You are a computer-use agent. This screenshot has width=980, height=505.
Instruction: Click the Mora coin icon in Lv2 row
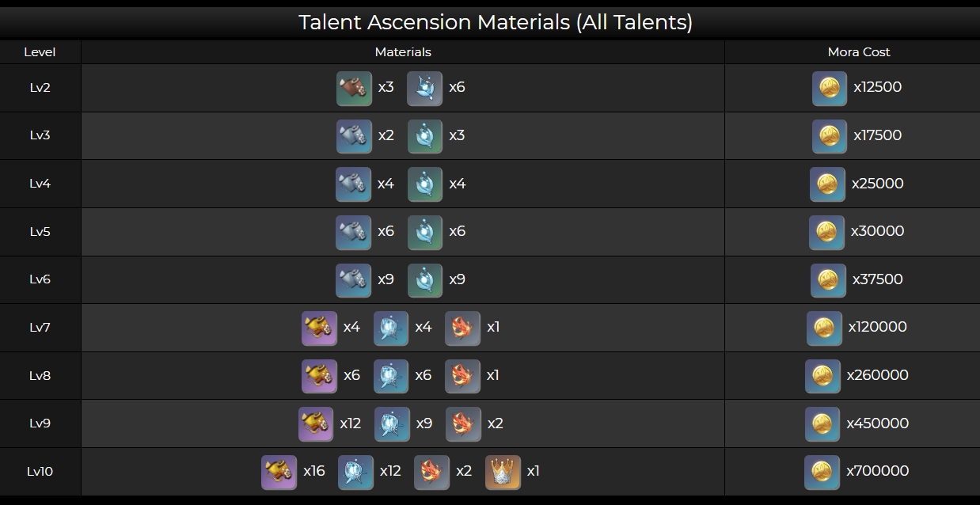[829, 88]
